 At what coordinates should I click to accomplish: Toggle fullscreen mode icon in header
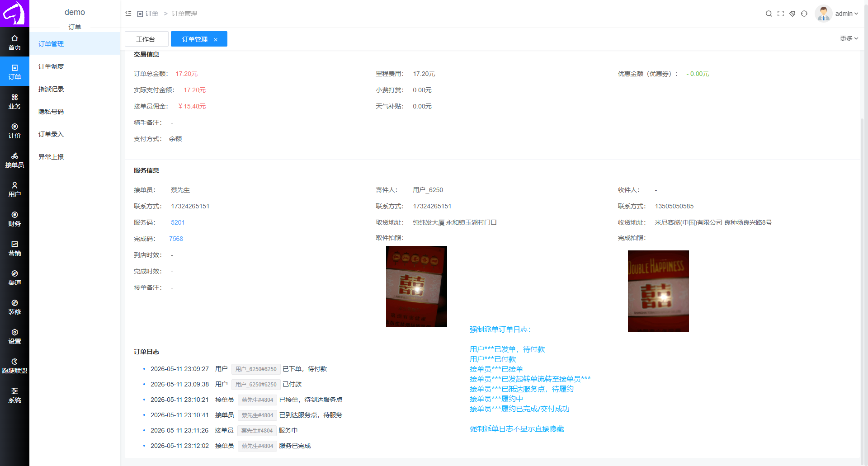point(780,14)
